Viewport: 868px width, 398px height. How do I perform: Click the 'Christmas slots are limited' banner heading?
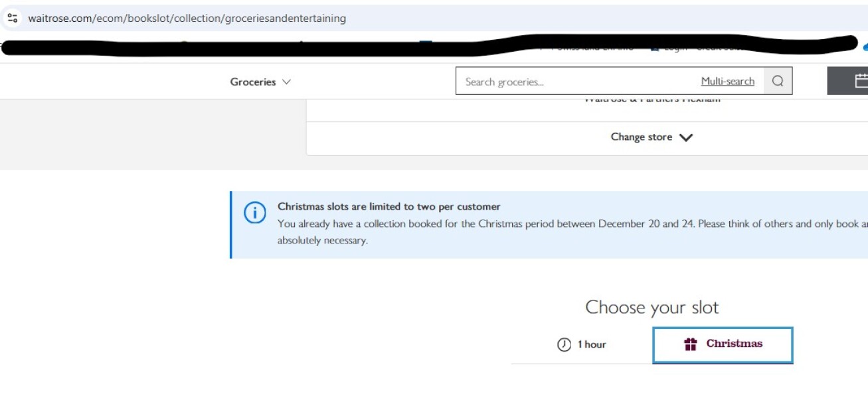(389, 207)
